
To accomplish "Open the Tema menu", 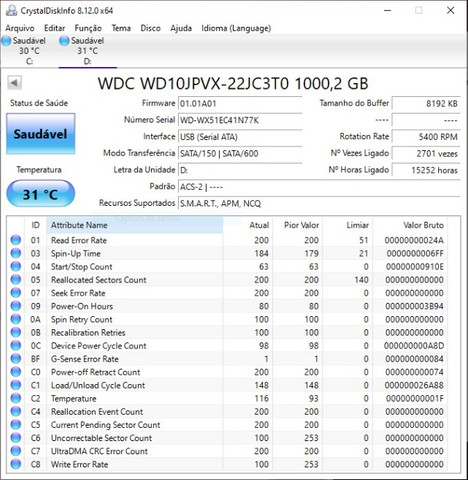I will click(x=121, y=28).
